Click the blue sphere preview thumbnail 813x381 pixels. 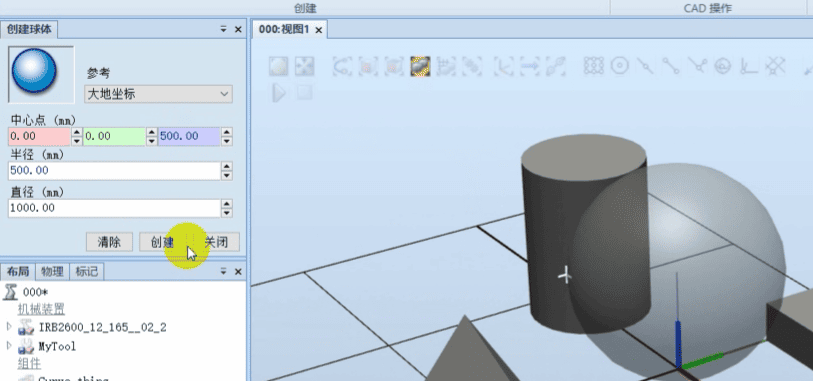tap(41, 75)
